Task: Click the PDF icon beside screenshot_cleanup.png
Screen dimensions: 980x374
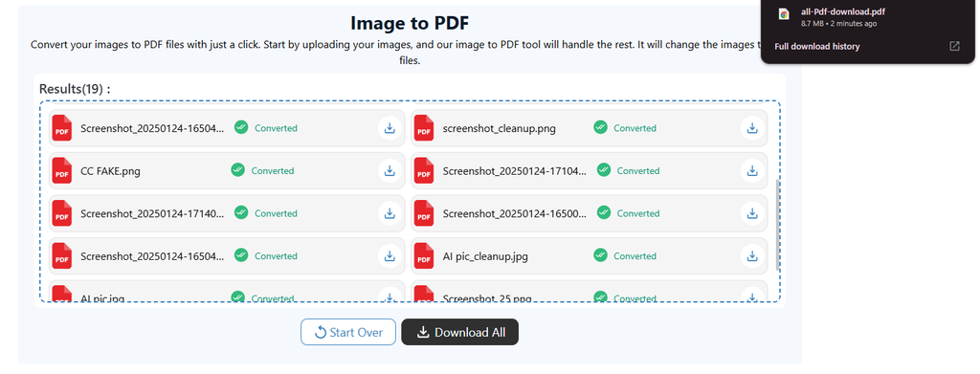Action: pyautogui.click(x=424, y=128)
